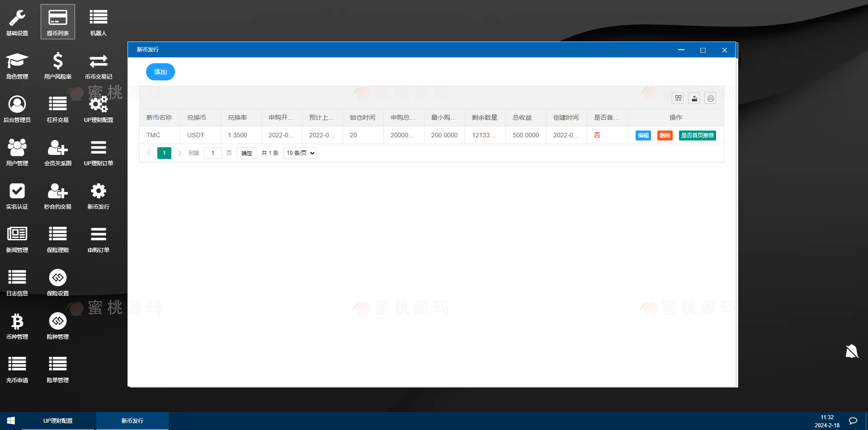
Task: Open 角色管理 graduation cap icon
Action: 17,61
